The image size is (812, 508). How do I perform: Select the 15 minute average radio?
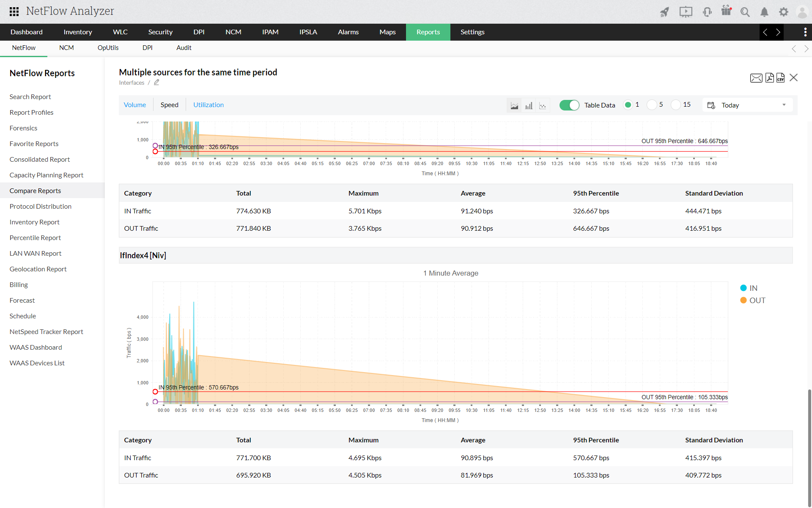pos(675,105)
